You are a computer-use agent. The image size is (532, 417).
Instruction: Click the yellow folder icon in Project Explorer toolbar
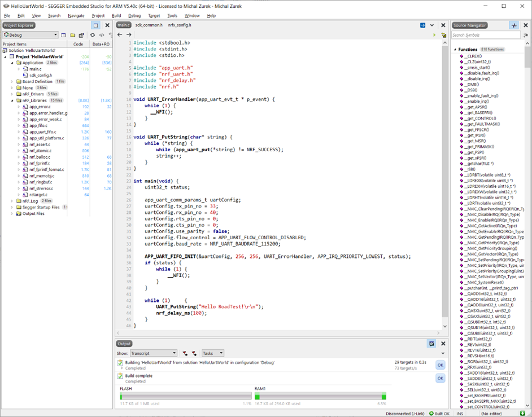coord(73,35)
